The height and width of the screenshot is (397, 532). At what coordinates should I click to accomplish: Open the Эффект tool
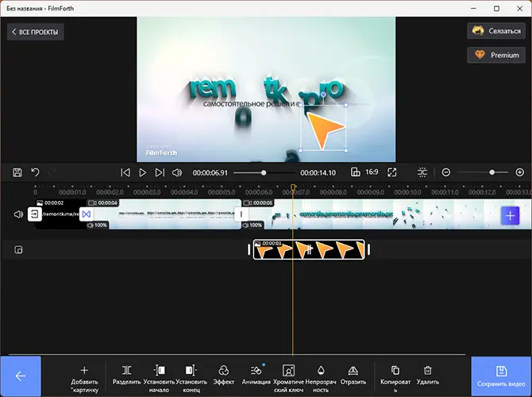click(224, 376)
